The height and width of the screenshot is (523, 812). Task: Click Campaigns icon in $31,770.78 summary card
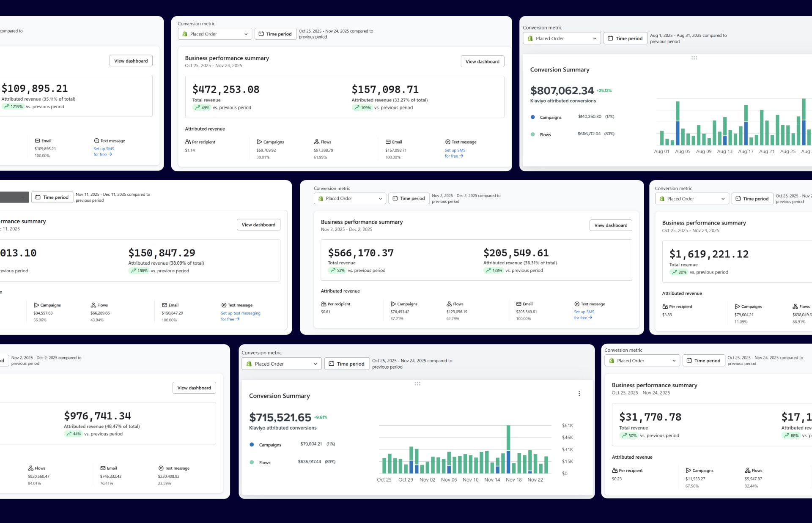pos(688,471)
